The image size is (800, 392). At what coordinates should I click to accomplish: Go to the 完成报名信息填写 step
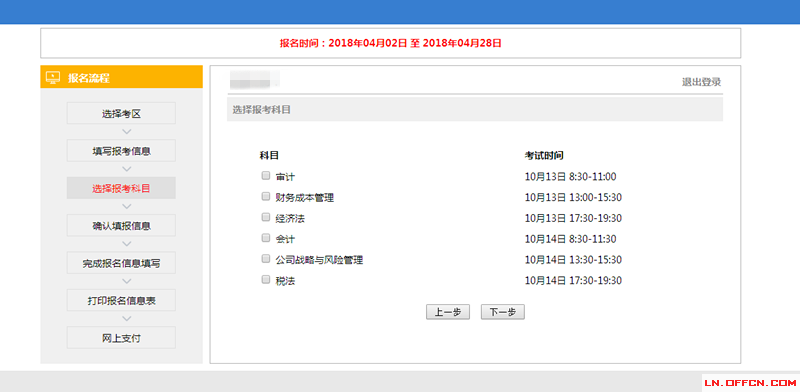point(121,263)
